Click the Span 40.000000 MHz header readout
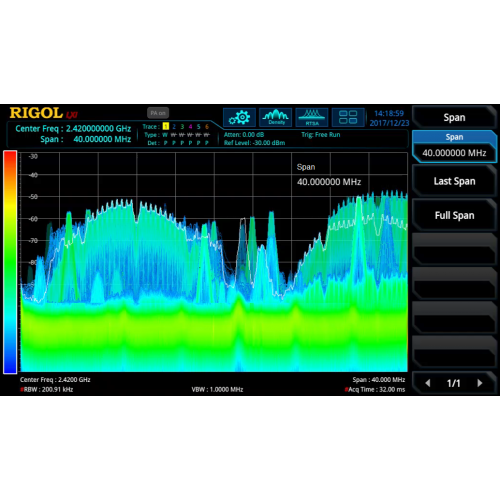This screenshot has width=500, height=500. pyautogui.click(x=85, y=139)
